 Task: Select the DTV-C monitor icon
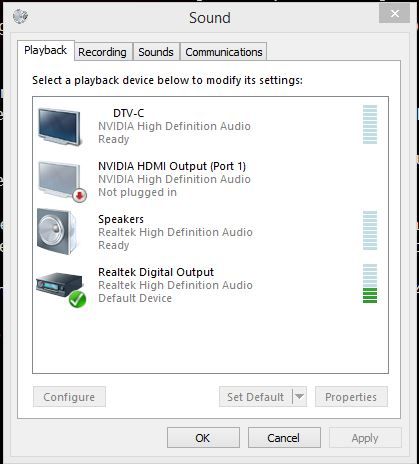point(59,127)
